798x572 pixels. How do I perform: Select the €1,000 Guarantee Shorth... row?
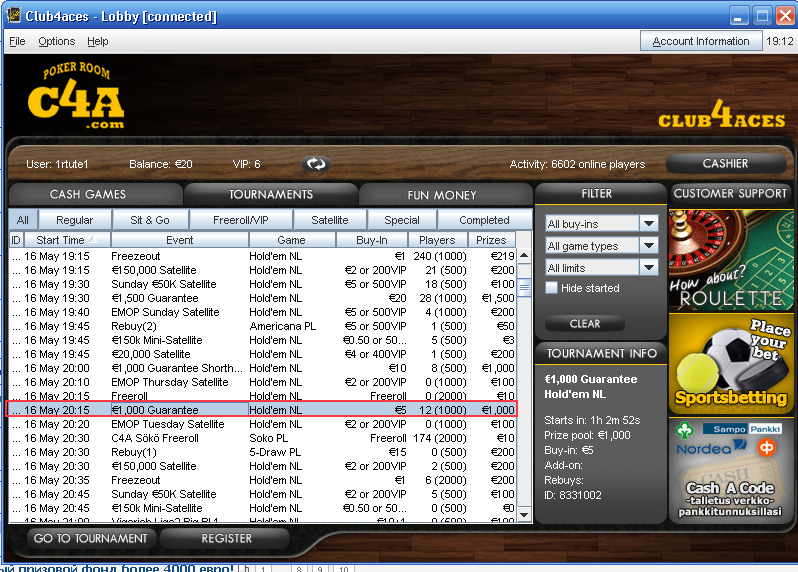(263, 368)
